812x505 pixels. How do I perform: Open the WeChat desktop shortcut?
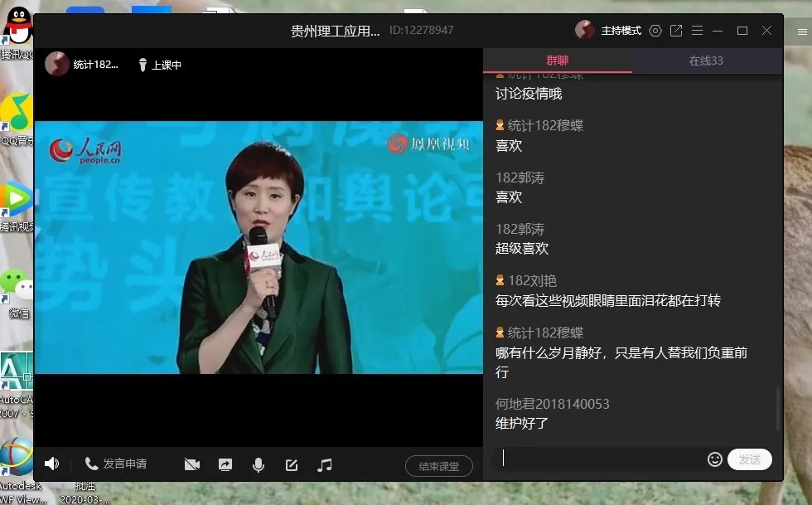[17, 287]
